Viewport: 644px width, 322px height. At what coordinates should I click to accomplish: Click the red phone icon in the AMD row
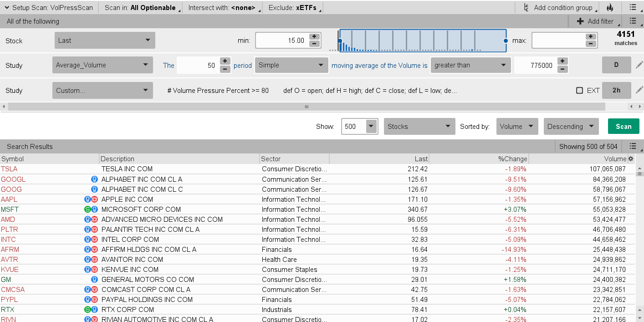[x=95, y=219]
